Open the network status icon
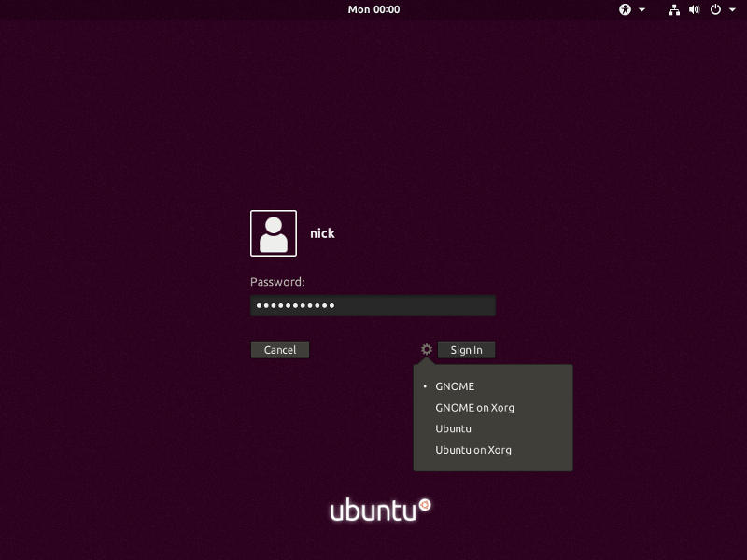 click(x=674, y=9)
